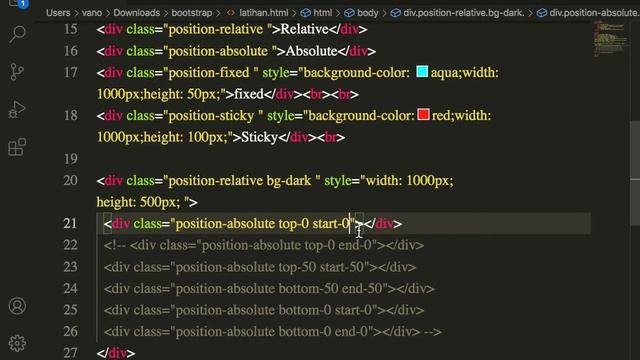Open the Search view in activity bar
The width and height of the screenshot is (640, 360).
17,34
